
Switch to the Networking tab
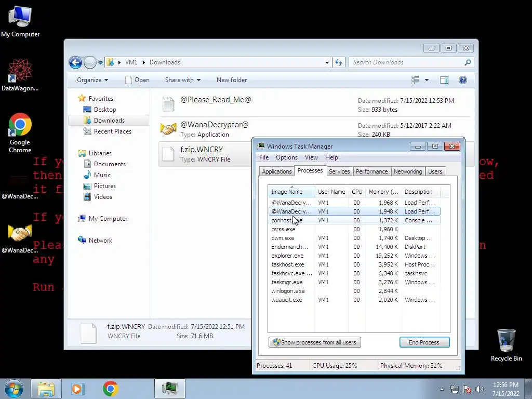click(x=408, y=171)
